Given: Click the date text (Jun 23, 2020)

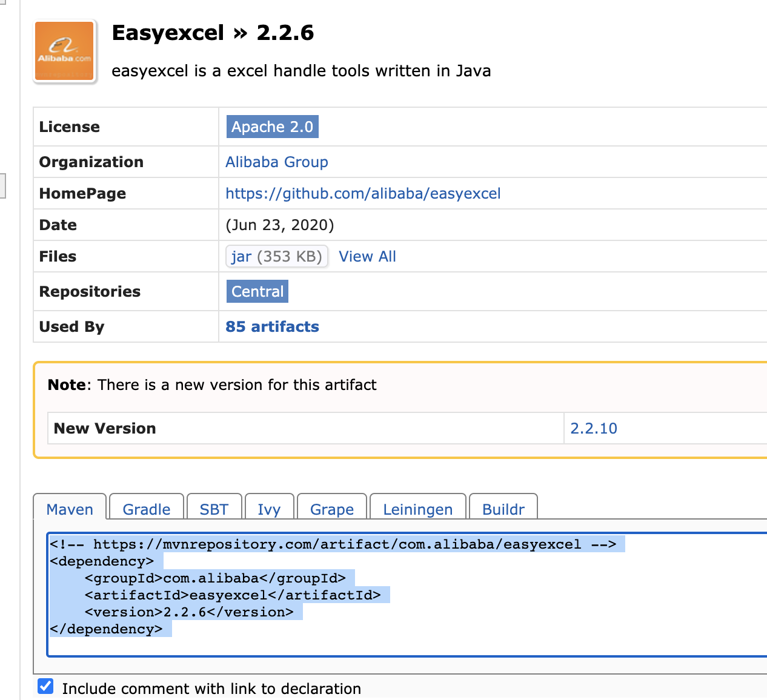Looking at the screenshot, I should click(x=280, y=225).
